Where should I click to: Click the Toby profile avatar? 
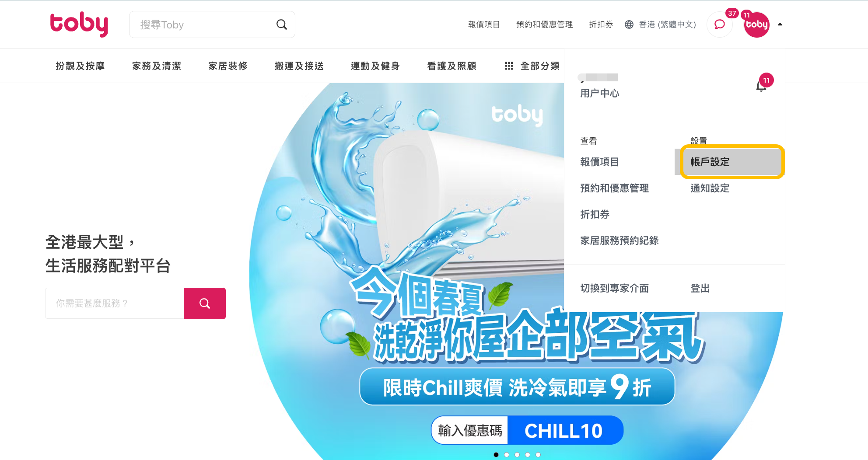click(x=757, y=24)
